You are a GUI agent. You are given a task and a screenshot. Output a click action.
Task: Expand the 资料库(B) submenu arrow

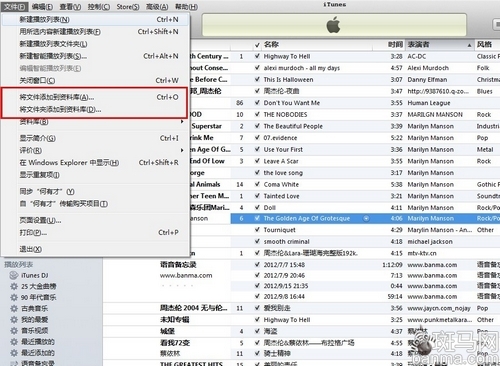[182, 122]
